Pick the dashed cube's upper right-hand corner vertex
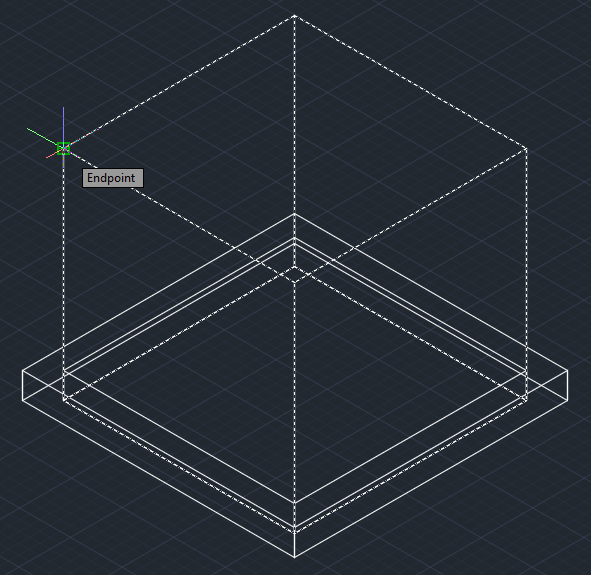 click(527, 150)
